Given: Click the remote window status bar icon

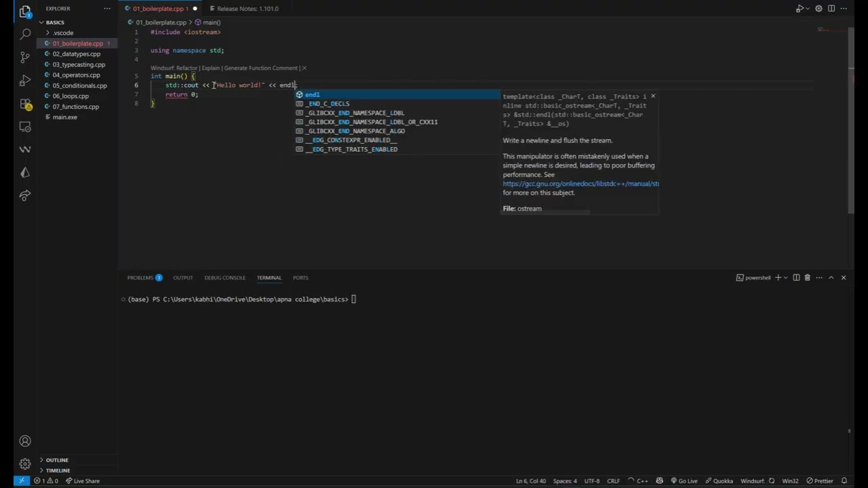Looking at the screenshot, I should tap(21, 481).
